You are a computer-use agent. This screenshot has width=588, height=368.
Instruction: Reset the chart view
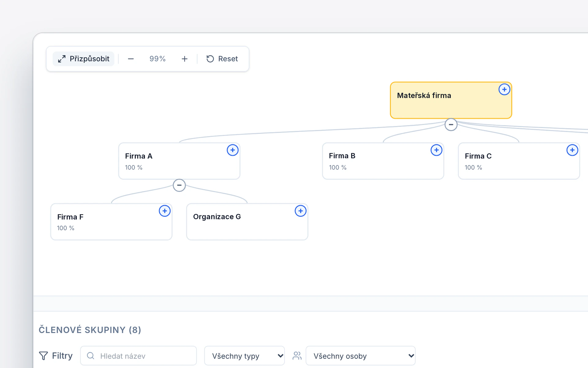(222, 59)
